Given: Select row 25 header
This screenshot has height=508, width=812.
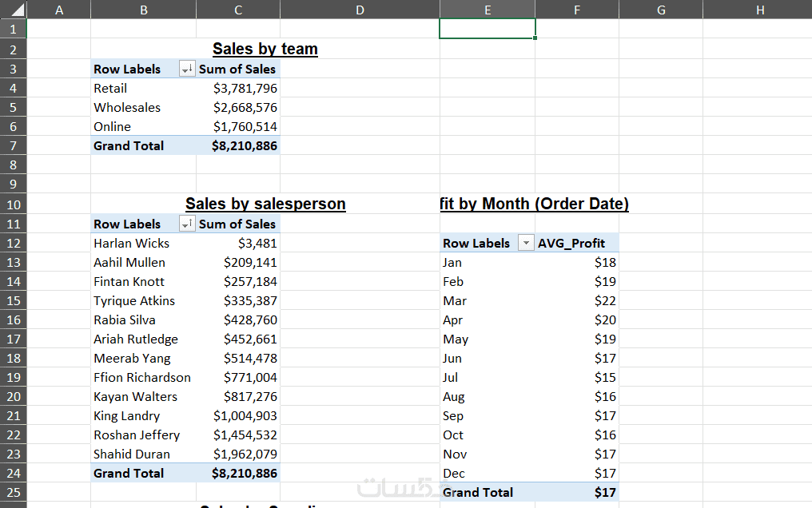Looking at the screenshot, I should 13,492.
